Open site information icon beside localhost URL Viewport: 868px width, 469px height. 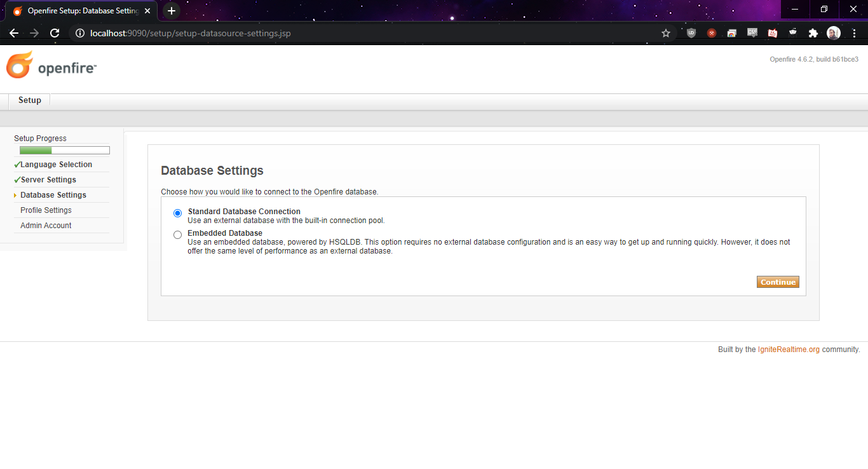tap(80, 33)
